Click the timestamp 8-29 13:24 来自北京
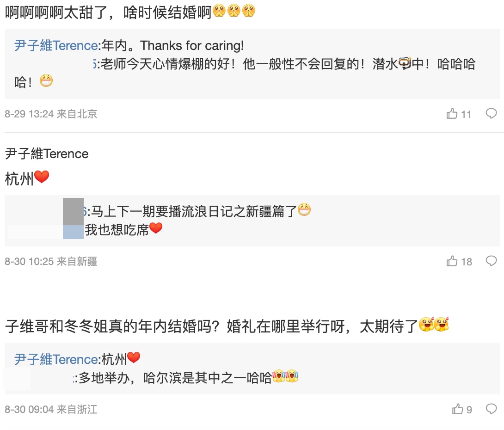This screenshot has height=430, width=504. (51, 114)
